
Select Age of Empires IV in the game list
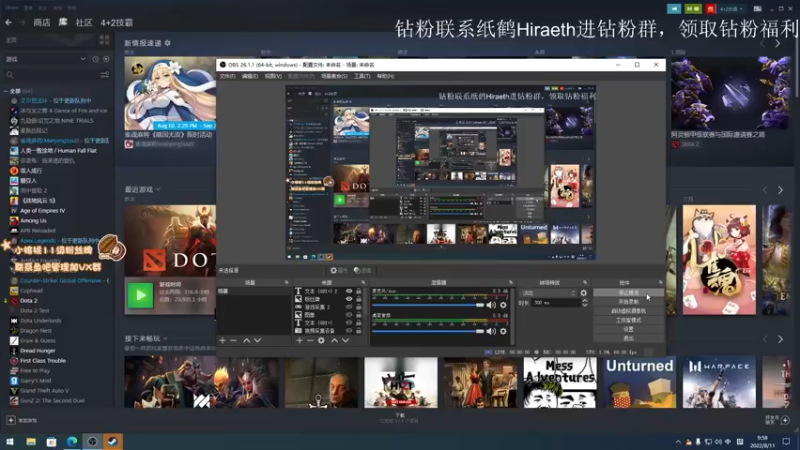pos(42,211)
